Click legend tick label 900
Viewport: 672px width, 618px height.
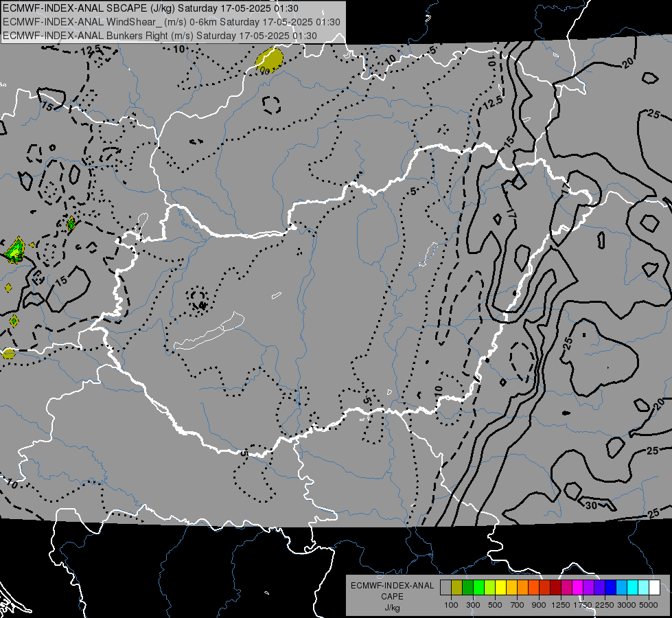tap(539, 605)
